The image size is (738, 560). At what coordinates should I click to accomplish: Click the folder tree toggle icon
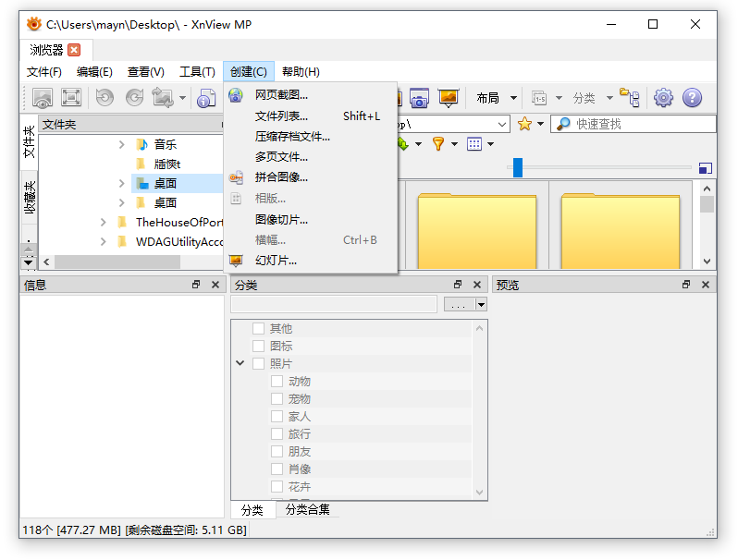click(629, 97)
